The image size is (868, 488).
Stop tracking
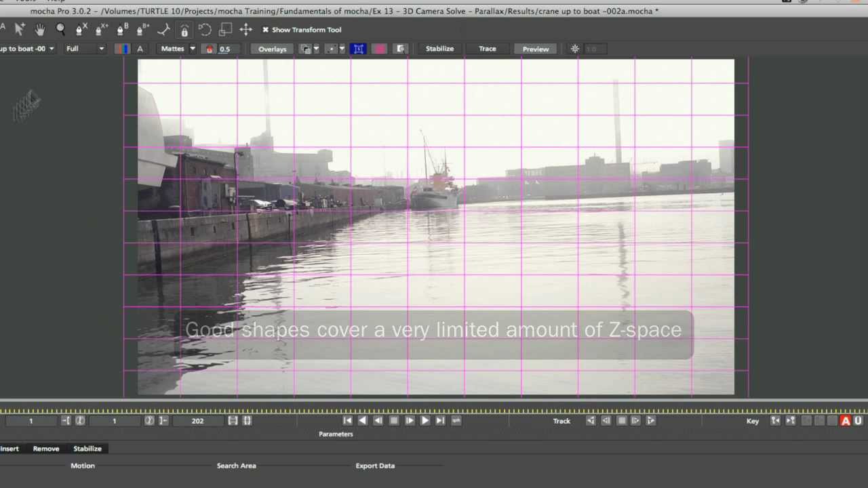pos(622,421)
